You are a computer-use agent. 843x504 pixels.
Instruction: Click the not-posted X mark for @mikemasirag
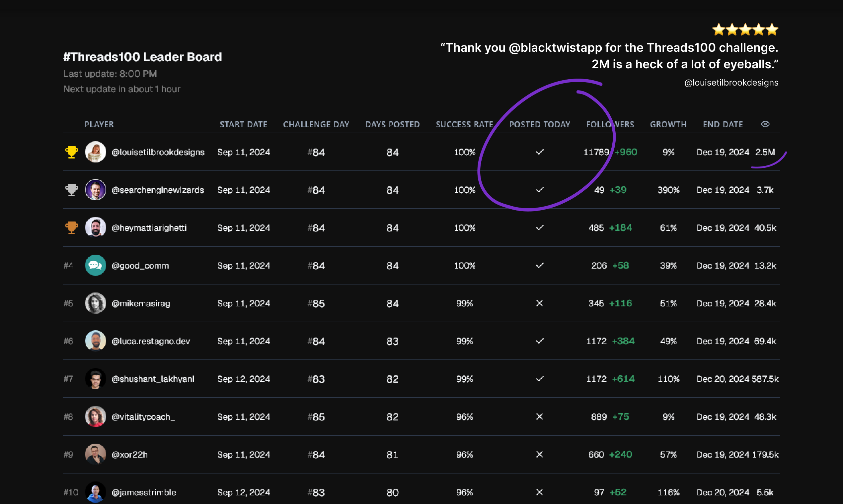click(539, 303)
